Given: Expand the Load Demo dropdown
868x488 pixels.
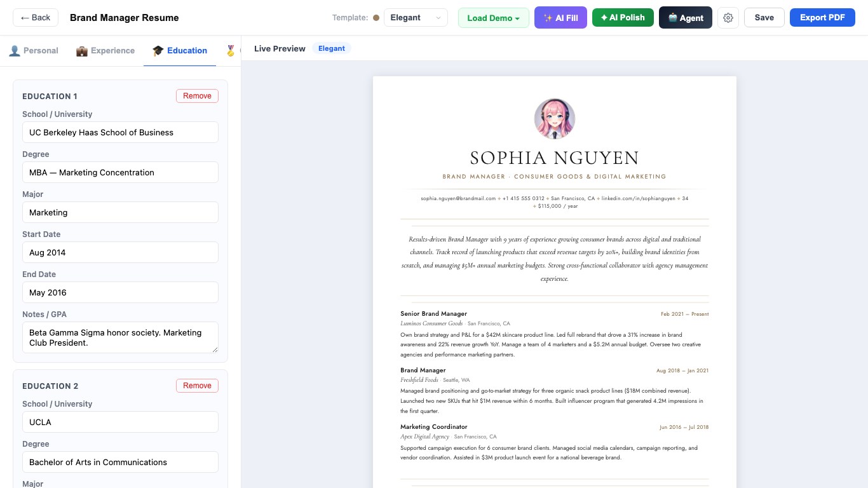Looking at the screenshot, I should pos(494,18).
